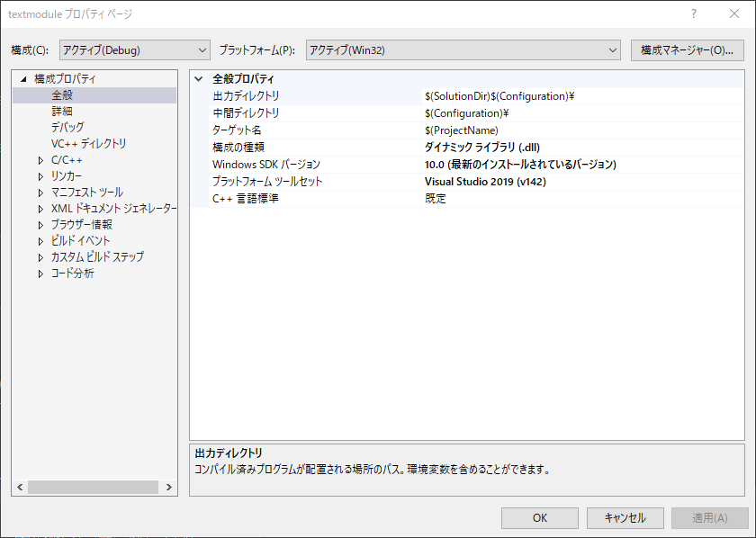Viewport: 756px width, 538px height.
Task: Expand the XML ドキュメント ジェネレーター node arrow
Action: pos(41,209)
